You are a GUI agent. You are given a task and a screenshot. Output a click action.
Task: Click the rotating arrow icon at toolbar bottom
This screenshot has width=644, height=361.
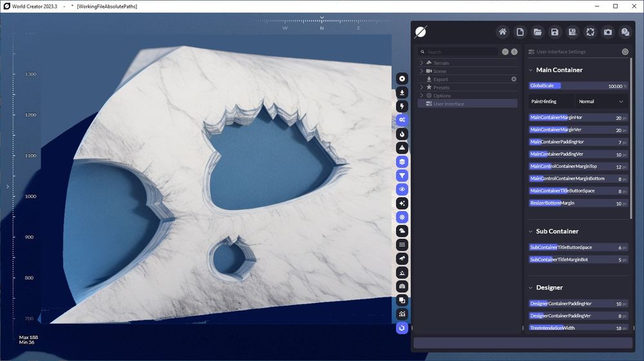402,328
